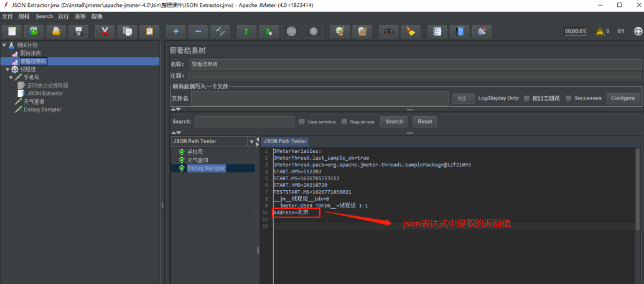Clear results with single broom icon
Viewport: 644px width, 284px height.
click(x=340, y=31)
